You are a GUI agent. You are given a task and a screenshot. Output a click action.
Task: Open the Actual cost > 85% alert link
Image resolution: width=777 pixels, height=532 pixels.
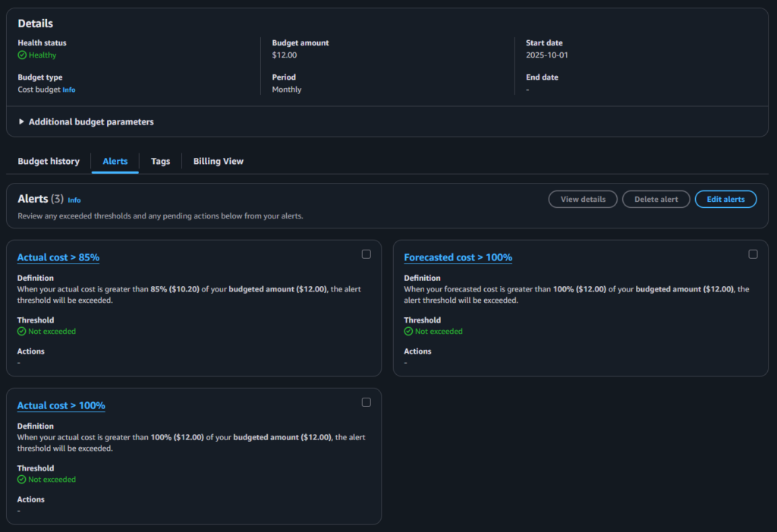(x=58, y=257)
